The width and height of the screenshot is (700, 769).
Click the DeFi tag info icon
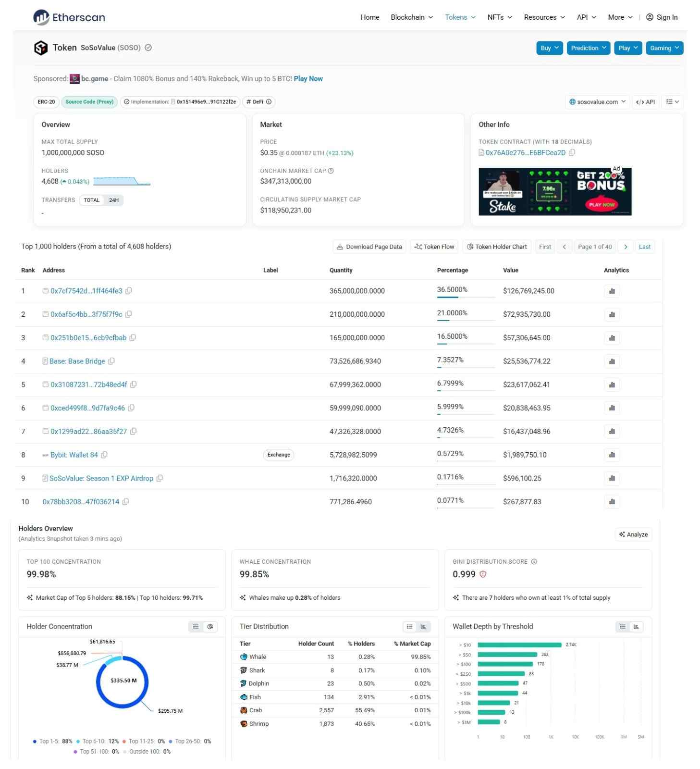pos(269,102)
